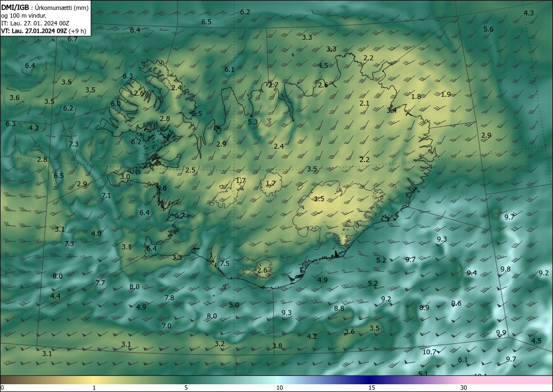
Task: Click the 5.0 value on the map
Action: [234, 305]
